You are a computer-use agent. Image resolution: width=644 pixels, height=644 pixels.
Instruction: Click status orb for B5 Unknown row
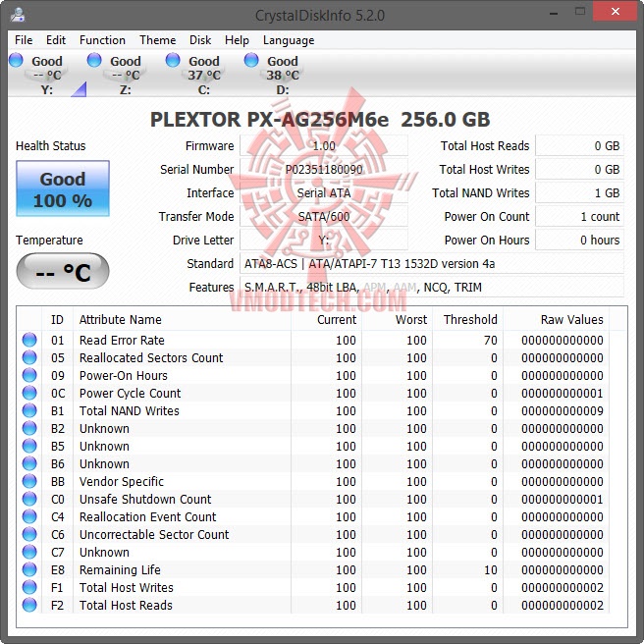click(x=29, y=446)
